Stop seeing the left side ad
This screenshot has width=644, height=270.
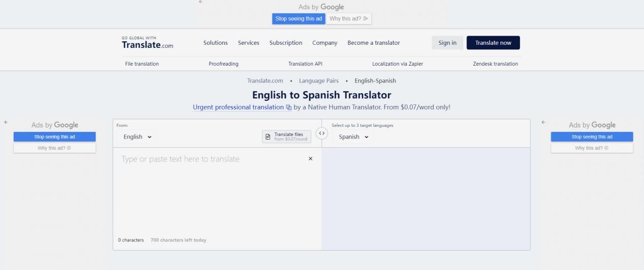tap(54, 137)
